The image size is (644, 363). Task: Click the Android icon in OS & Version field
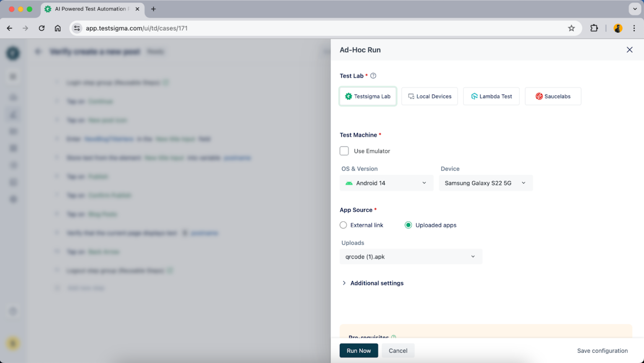pyautogui.click(x=349, y=183)
